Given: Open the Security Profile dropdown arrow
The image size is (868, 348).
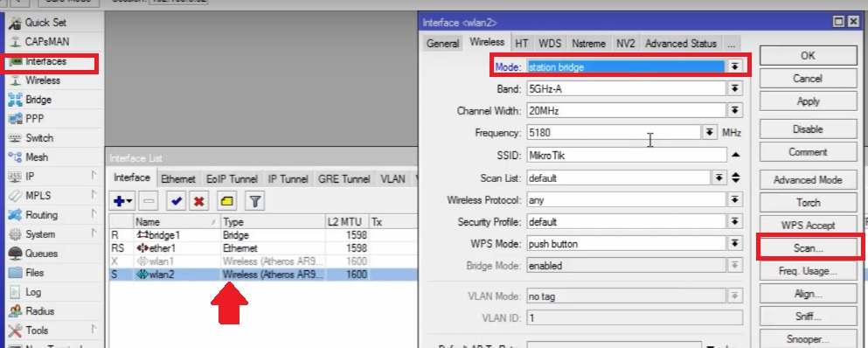Looking at the screenshot, I should pos(734,222).
